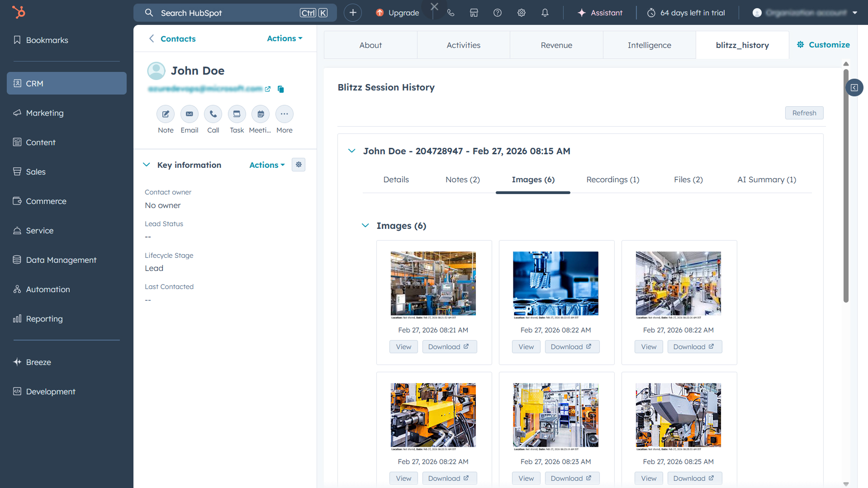The height and width of the screenshot is (488, 868).
Task: Open John Doe's email external link icon
Action: 268,89
